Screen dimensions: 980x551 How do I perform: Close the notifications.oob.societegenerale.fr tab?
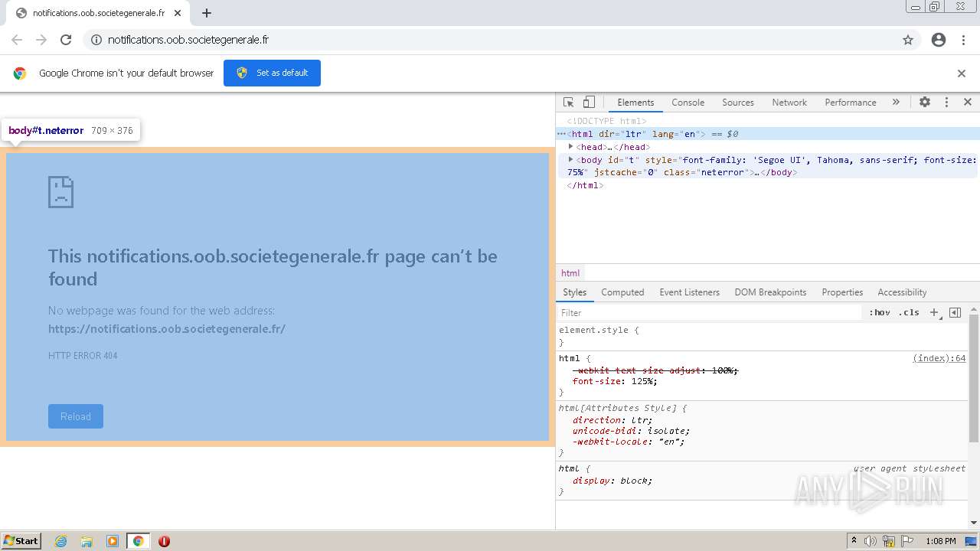[x=178, y=13]
